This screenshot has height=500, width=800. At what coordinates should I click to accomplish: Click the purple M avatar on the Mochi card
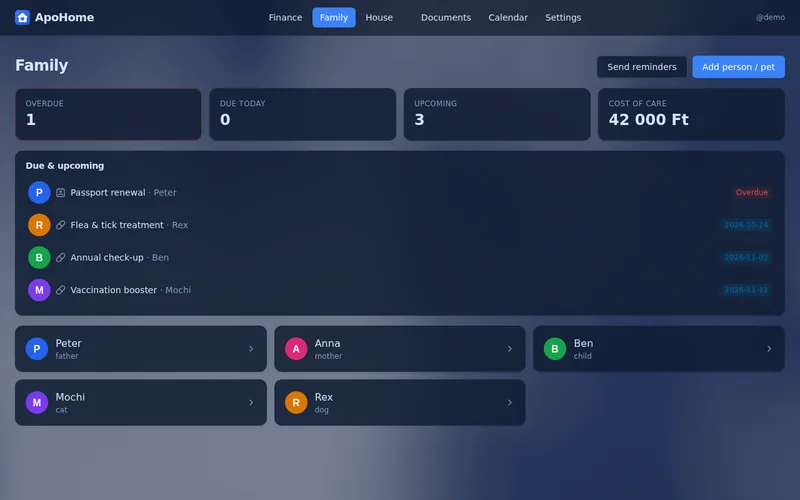[x=37, y=403]
